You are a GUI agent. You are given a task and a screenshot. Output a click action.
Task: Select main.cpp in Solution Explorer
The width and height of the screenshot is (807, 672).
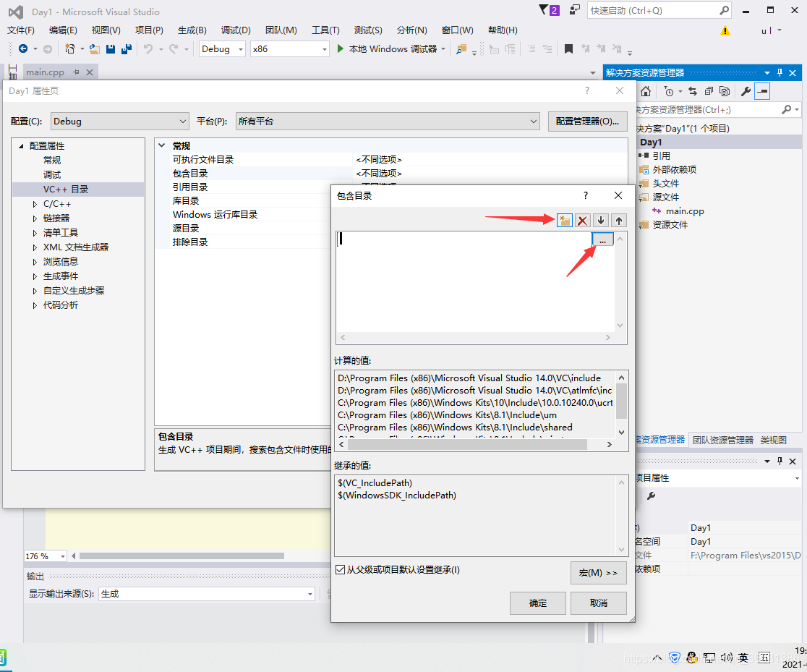coord(685,211)
